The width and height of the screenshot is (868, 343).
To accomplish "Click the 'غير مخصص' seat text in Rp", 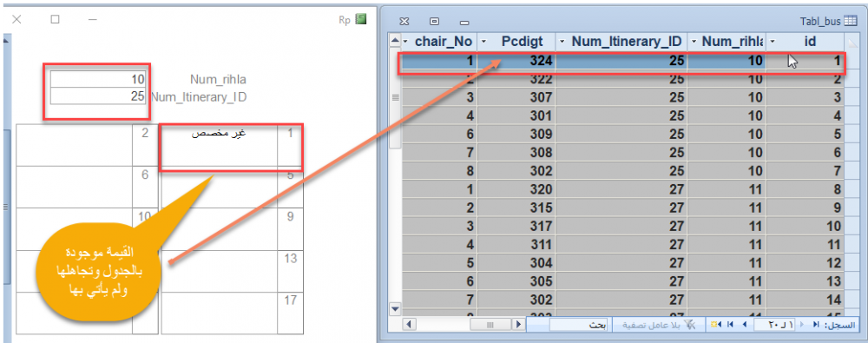I will click(219, 134).
